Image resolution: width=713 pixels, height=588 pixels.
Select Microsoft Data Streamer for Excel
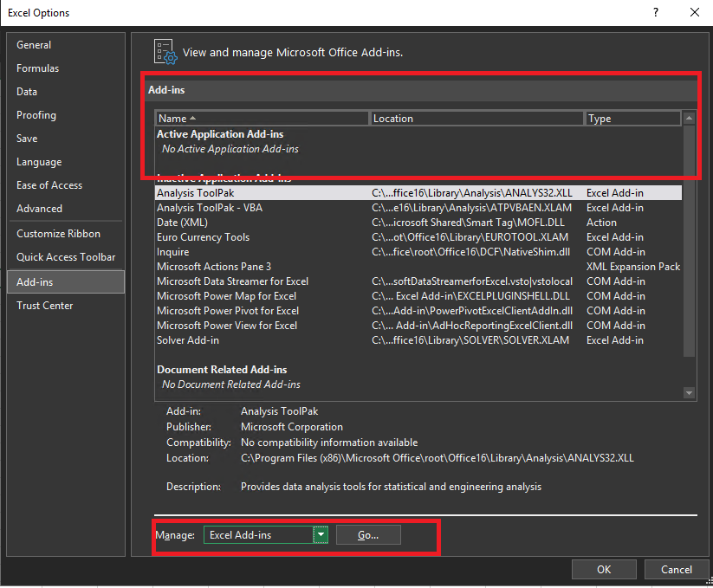[418, 281]
